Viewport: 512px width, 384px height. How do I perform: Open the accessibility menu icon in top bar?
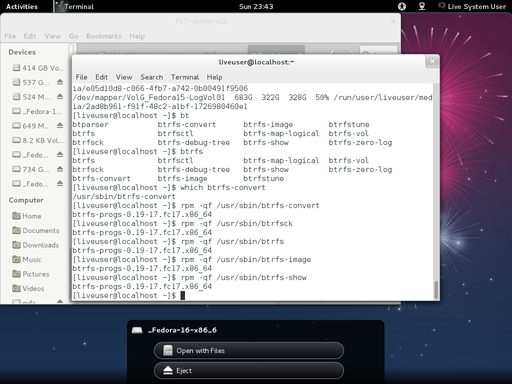[402, 6]
